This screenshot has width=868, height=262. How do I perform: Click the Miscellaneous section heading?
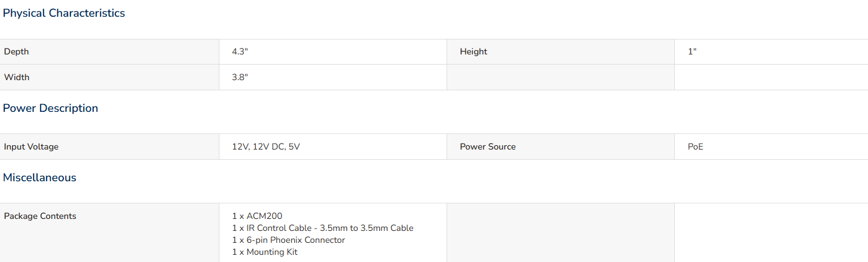pyautogui.click(x=39, y=178)
